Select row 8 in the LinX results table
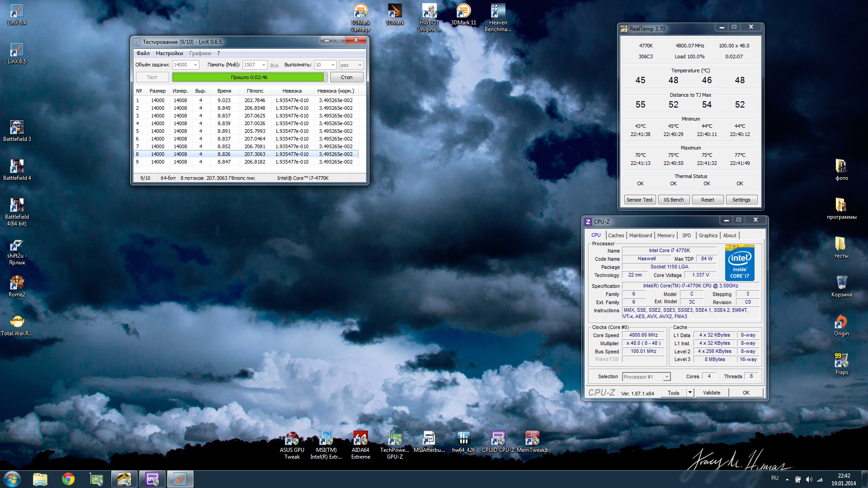This screenshot has height=488, width=868. pos(246,154)
